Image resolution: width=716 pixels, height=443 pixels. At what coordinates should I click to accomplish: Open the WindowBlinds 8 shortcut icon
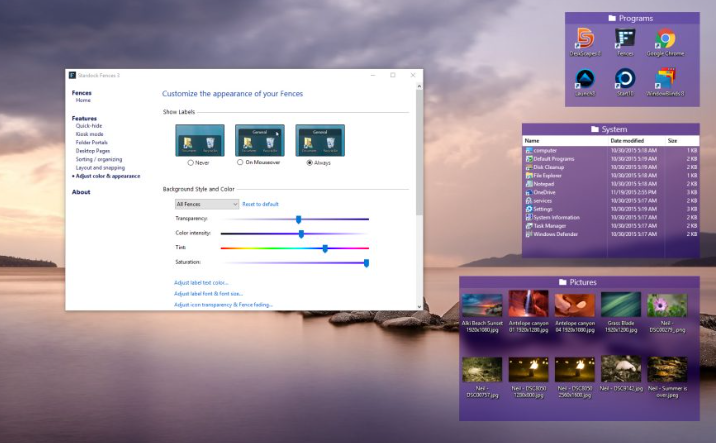pos(665,79)
